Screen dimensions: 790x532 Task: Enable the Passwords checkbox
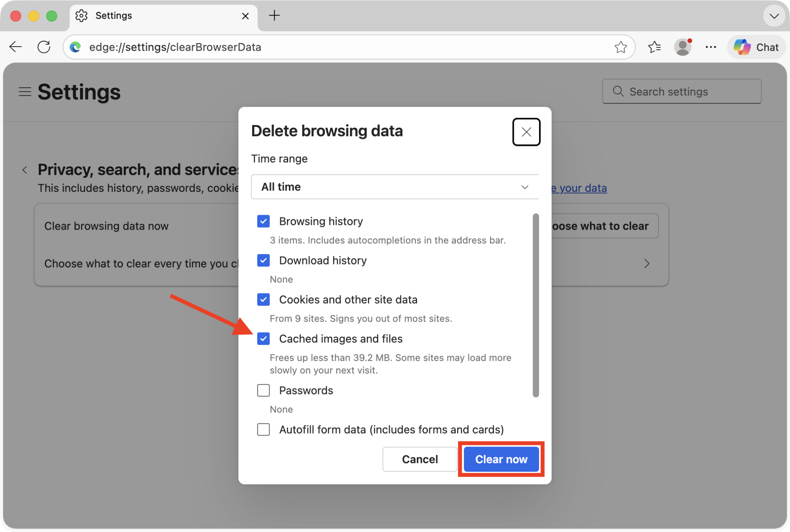click(263, 391)
